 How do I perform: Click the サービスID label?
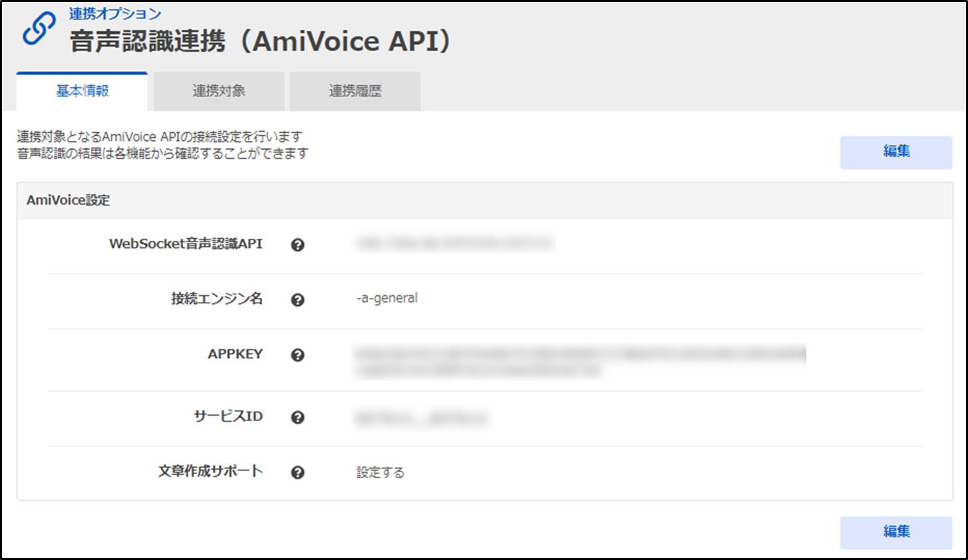228,416
